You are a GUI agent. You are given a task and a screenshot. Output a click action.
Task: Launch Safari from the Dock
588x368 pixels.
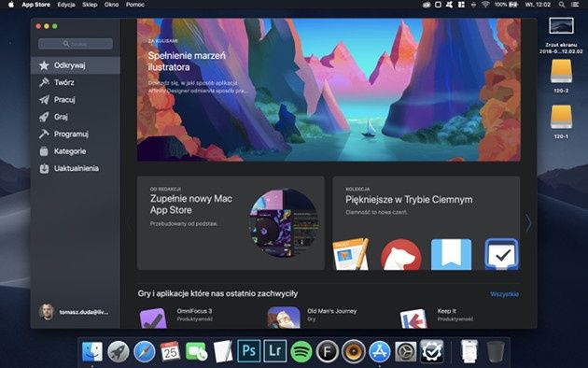click(x=145, y=352)
